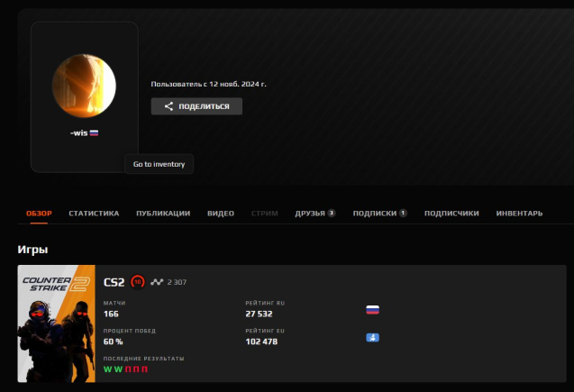The image size is (574, 392).
Task: Click the Поделиться share button
Action: [196, 106]
